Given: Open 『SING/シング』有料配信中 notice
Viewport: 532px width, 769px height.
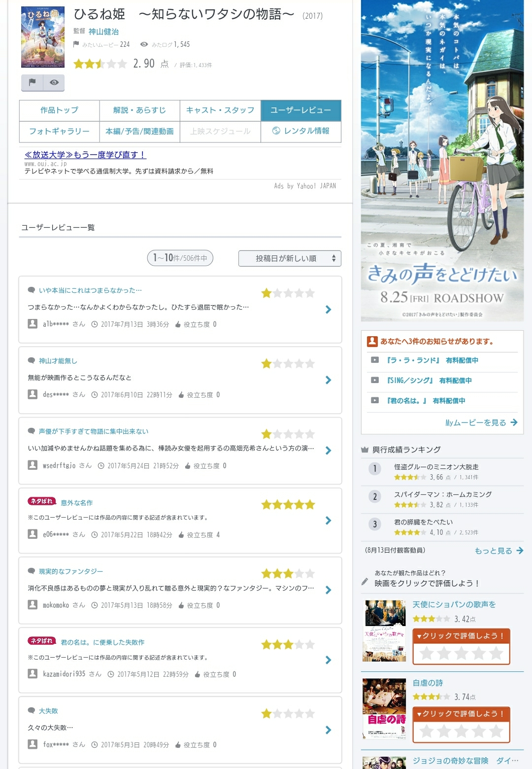Looking at the screenshot, I should click(x=429, y=381).
